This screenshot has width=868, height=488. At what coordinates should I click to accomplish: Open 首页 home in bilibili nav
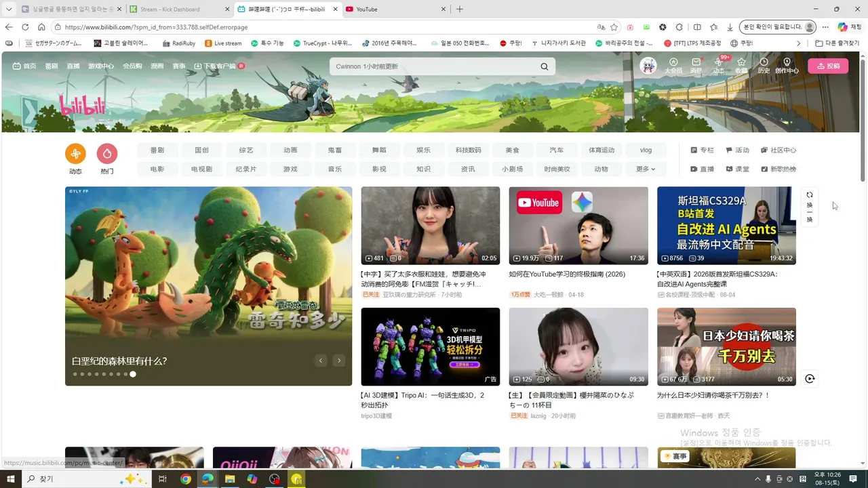[24, 66]
